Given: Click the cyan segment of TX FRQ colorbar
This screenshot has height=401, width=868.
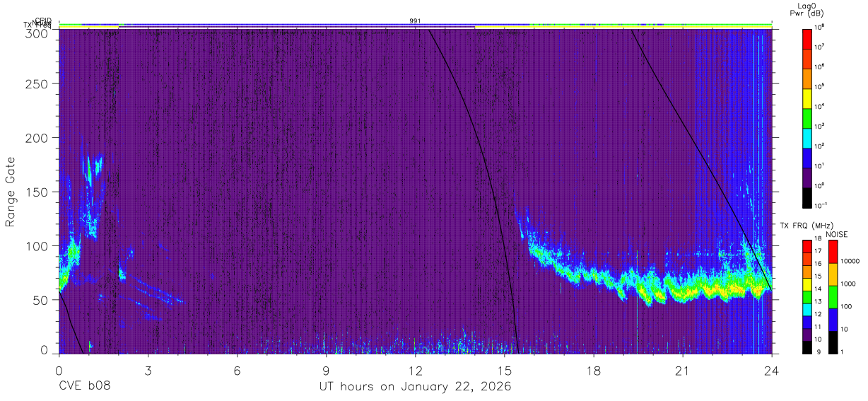Looking at the screenshot, I should coord(807,309).
